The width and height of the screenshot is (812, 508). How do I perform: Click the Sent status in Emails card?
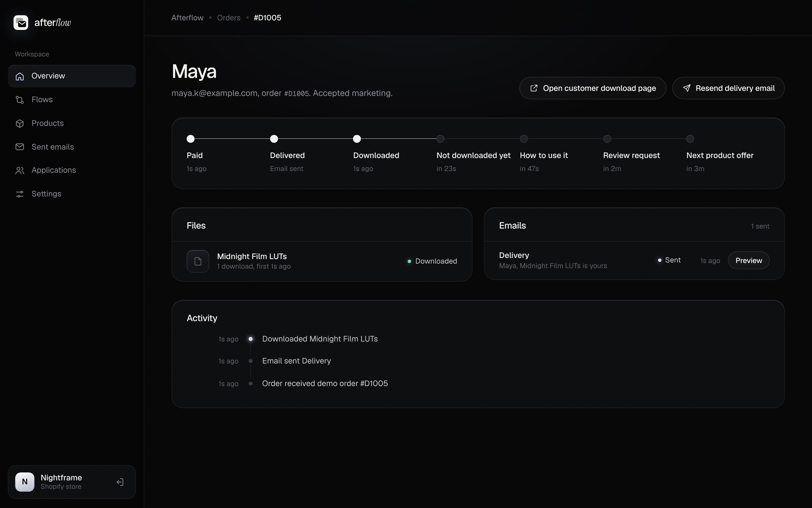point(669,260)
